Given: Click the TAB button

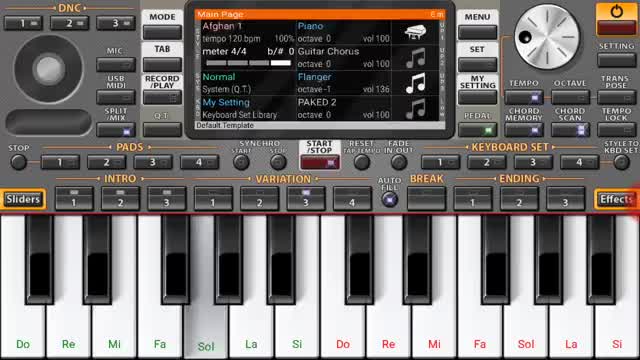Looking at the screenshot, I should pyautogui.click(x=162, y=64).
